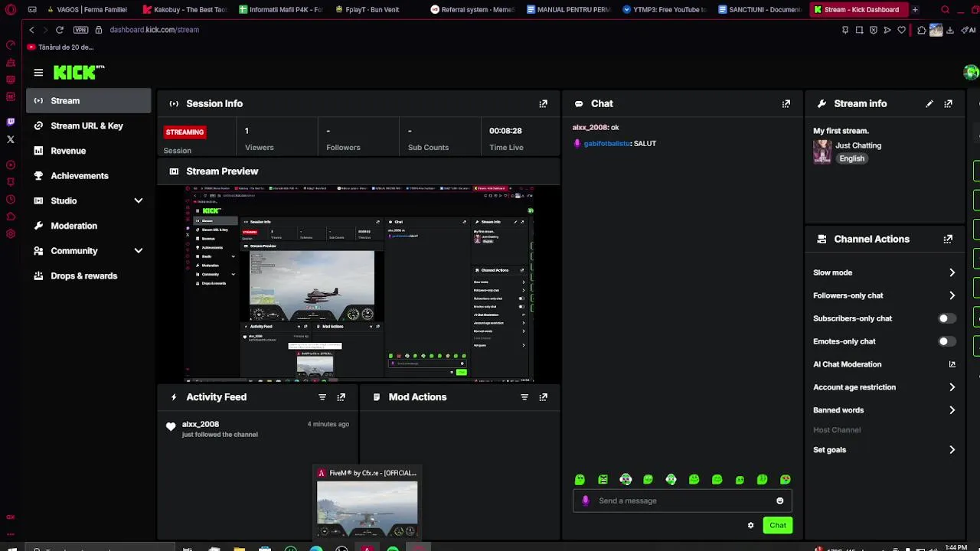Switch to YTMP3 Free YouTube tab
Image resolution: width=980 pixels, height=551 pixels.
pyautogui.click(x=665, y=10)
